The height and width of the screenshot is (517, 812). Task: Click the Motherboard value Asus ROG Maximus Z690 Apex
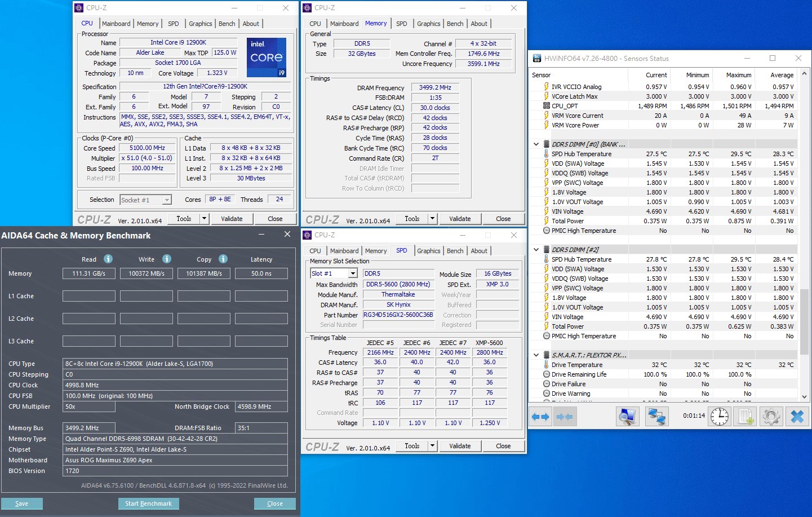(175, 460)
